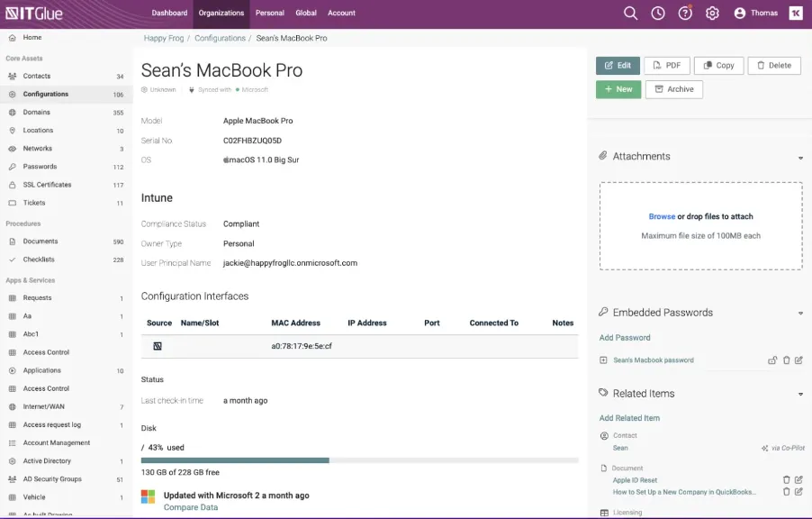Edit the QuickBooks how-to related item

798,492
